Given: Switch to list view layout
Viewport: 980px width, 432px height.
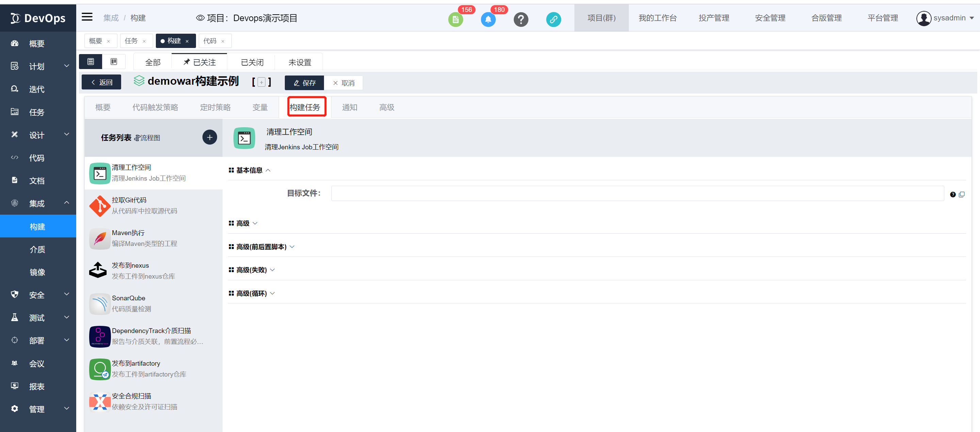Looking at the screenshot, I should click(x=91, y=62).
